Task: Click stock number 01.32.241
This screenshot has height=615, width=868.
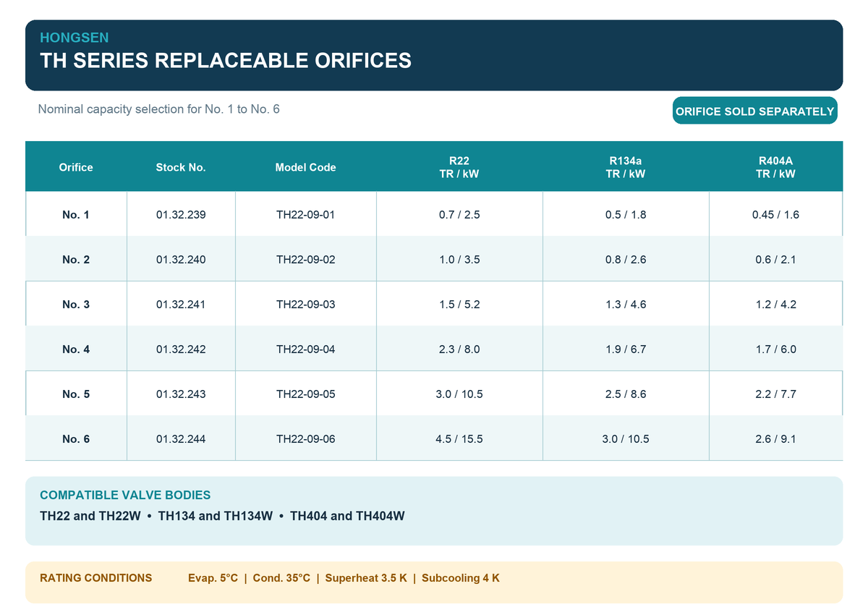Action: (x=181, y=305)
